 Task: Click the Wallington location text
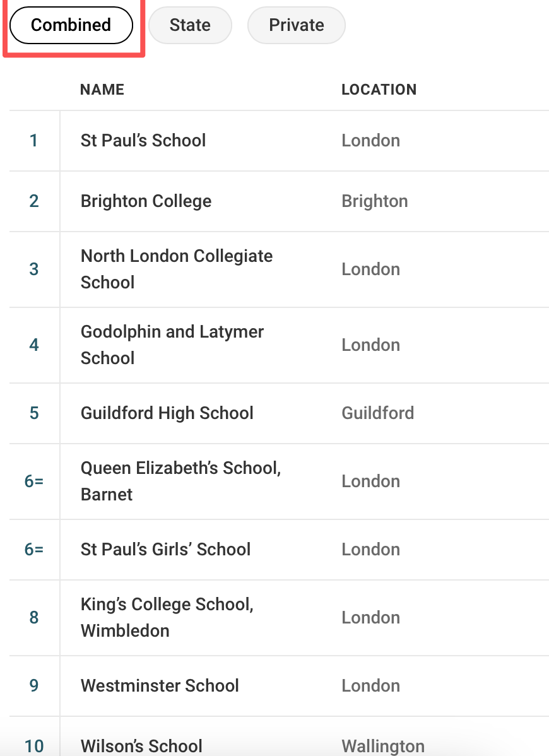pos(383,747)
